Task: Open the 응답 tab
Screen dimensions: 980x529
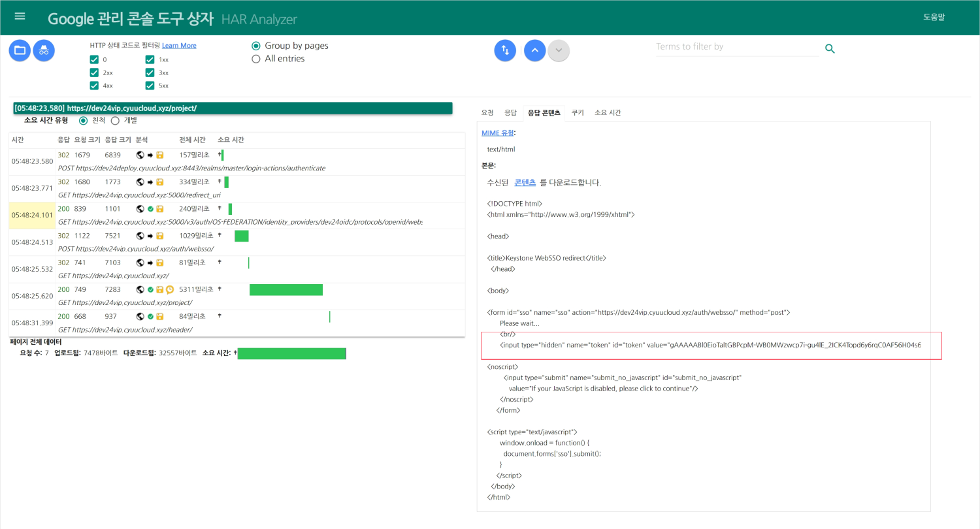Action: [x=510, y=112]
